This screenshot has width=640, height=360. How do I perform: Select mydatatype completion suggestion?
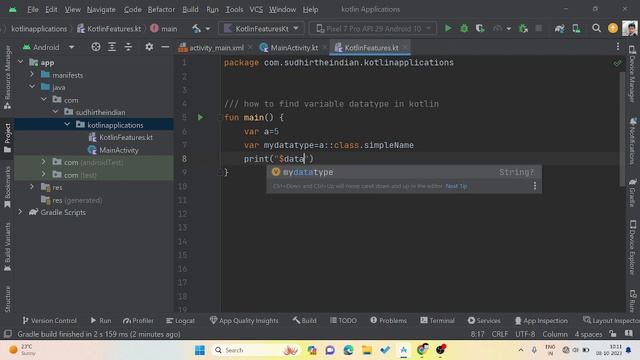pyautogui.click(x=404, y=172)
